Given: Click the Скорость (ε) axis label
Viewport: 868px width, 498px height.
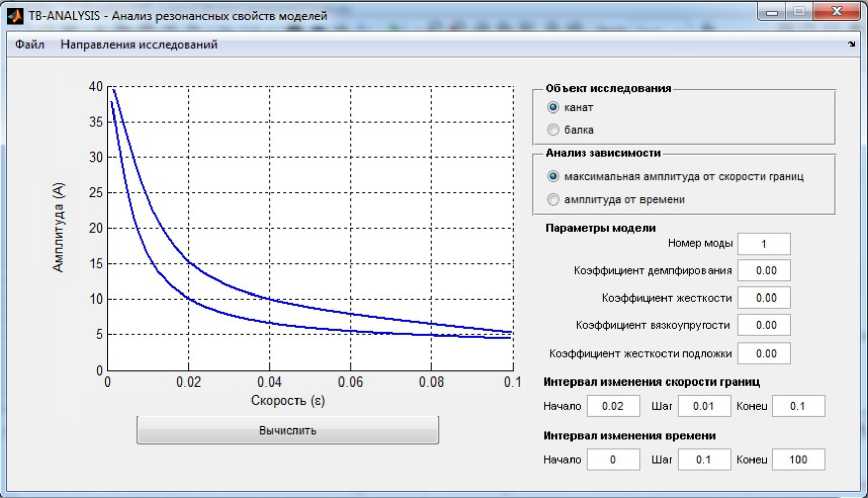Looking at the screenshot, I should click(x=288, y=401).
